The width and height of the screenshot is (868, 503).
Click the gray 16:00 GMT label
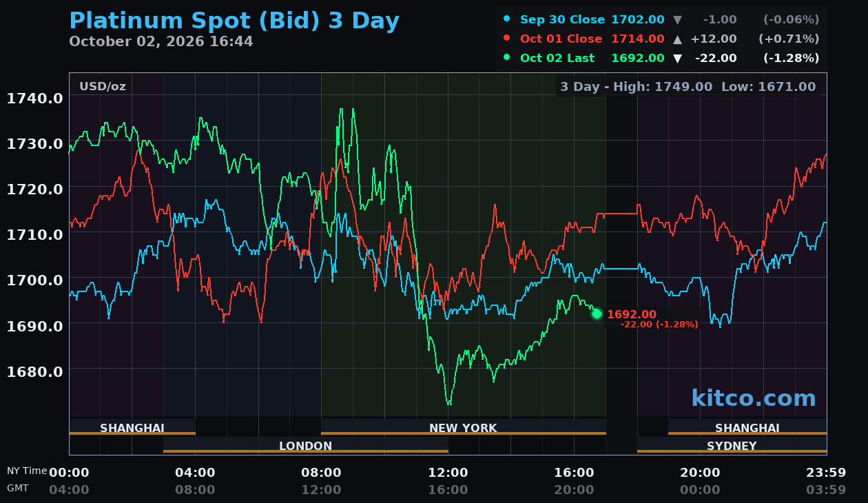coord(448,490)
